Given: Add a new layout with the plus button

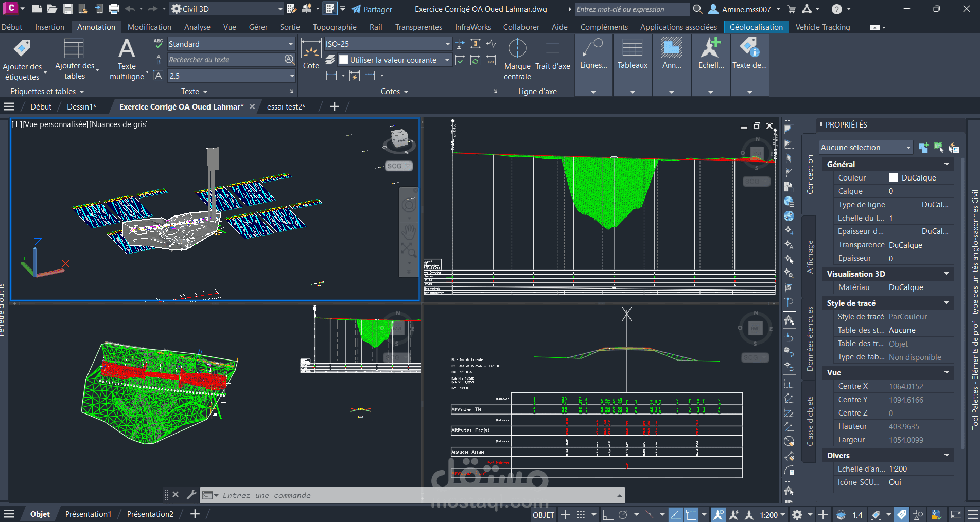Looking at the screenshot, I should pyautogui.click(x=195, y=514).
